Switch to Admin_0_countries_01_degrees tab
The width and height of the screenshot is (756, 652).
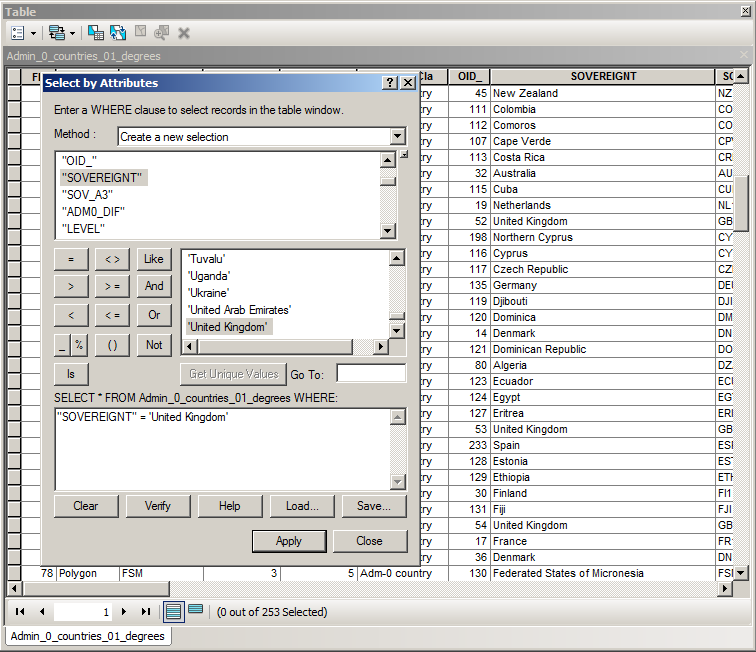pyautogui.click(x=88, y=636)
